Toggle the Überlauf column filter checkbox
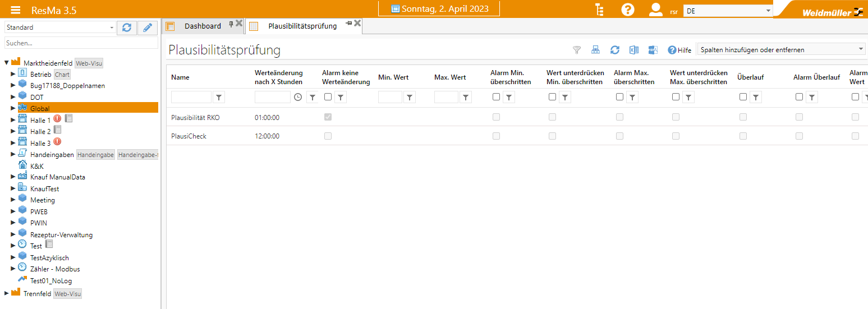868x309 pixels. [743, 97]
